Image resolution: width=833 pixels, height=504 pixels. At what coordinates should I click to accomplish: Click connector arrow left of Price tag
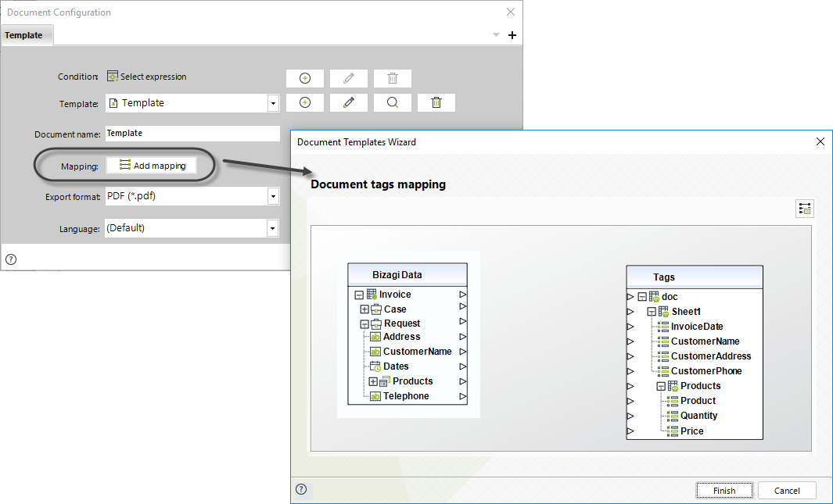630,431
